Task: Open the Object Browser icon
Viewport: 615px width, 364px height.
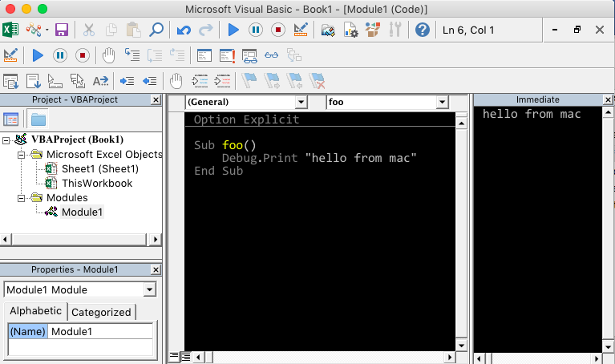Action: coord(373,30)
